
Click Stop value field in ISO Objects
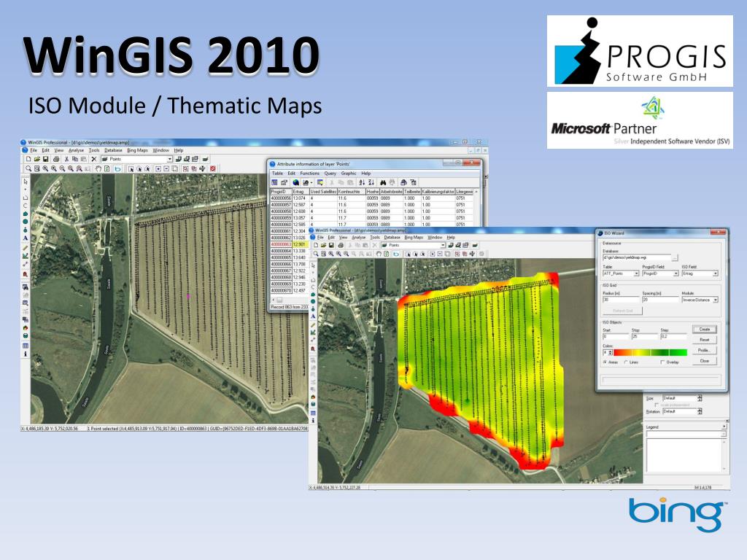[x=645, y=336]
